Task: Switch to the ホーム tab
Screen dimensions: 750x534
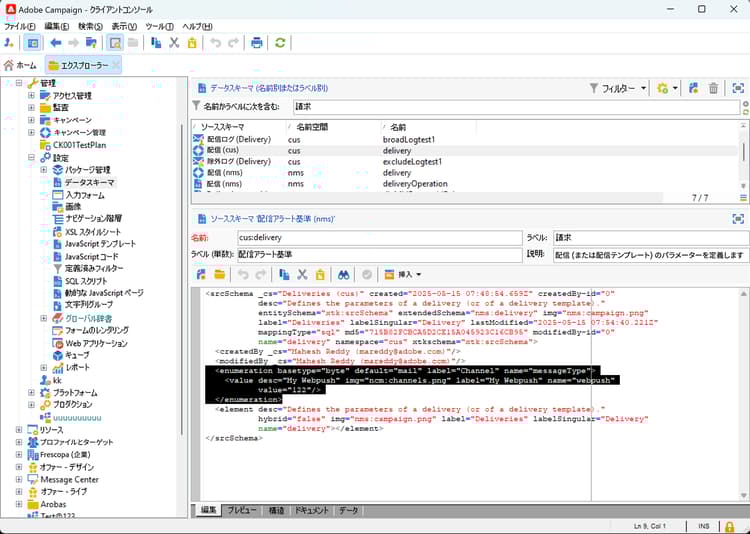Action: [x=20, y=66]
